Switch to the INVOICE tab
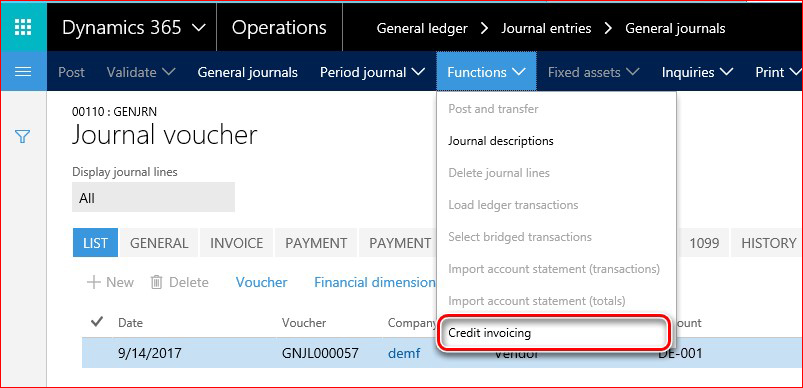The height and width of the screenshot is (388, 803). pyautogui.click(x=237, y=243)
